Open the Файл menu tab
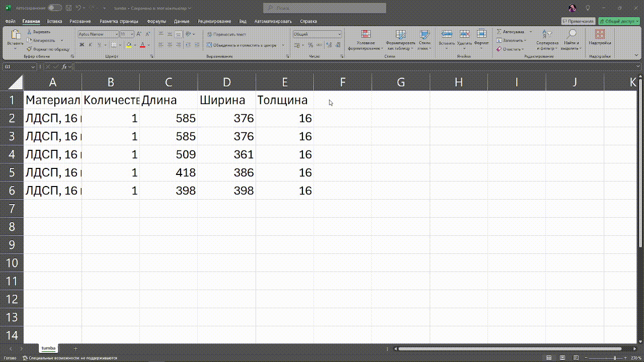The width and height of the screenshot is (644, 362). (10, 22)
